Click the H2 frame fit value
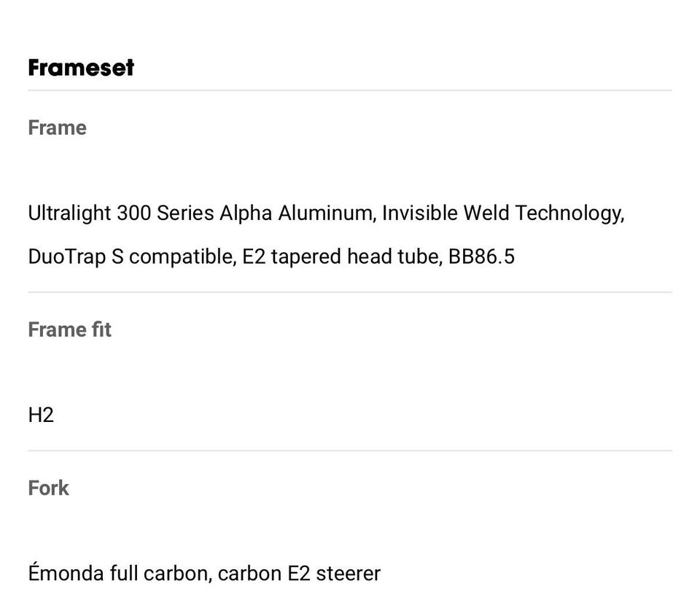The height and width of the screenshot is (610, 700). pos(41,415)
